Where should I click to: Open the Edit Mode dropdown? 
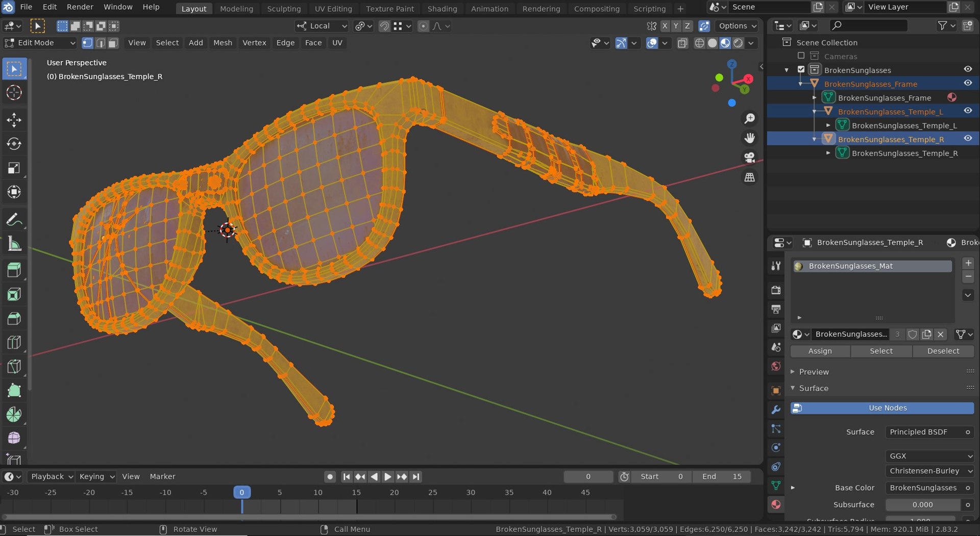coord(40,43)
